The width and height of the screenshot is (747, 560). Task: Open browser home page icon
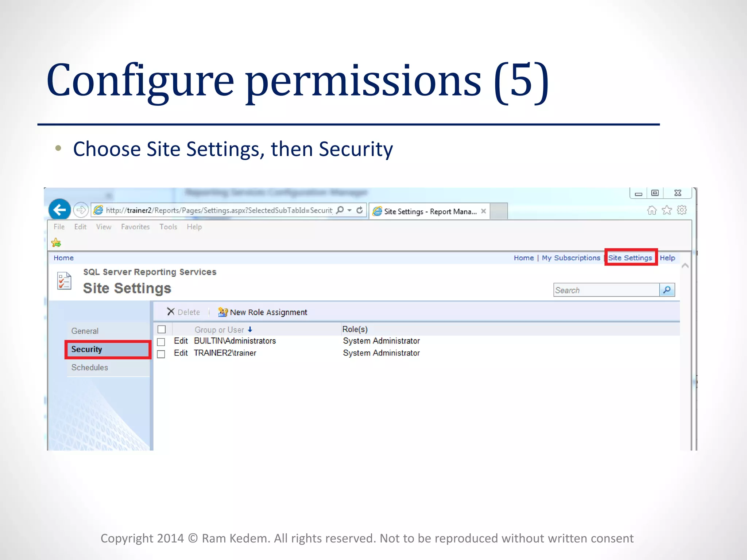click(x=651, y=210)
